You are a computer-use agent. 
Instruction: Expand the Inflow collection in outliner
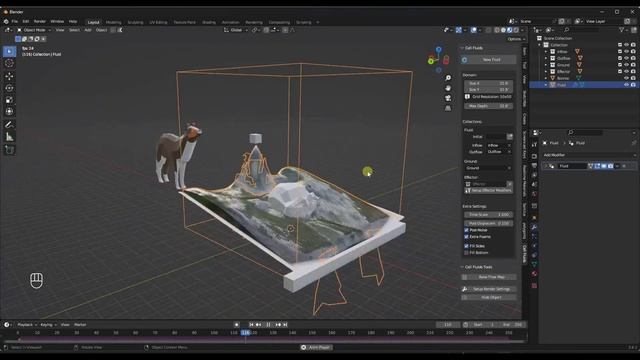[x=546, y=52]
